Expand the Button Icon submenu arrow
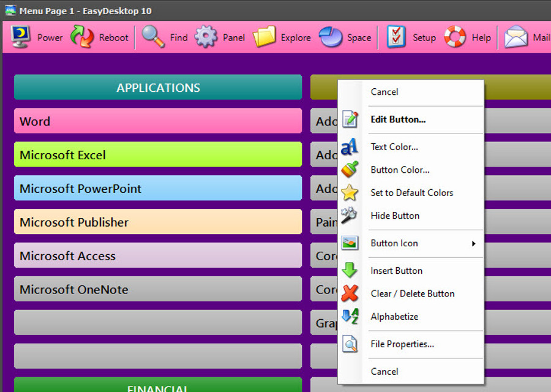Image resolution: width=551 pixels, height=392 pixels. click(x=474, y=244)
